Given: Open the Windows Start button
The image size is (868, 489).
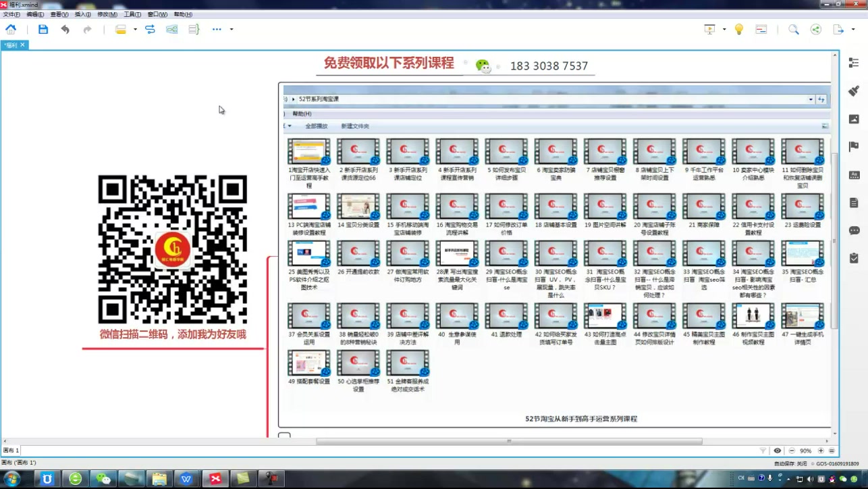Looking at the screenshot, I should pyautogui.click(x=11, y=479).
